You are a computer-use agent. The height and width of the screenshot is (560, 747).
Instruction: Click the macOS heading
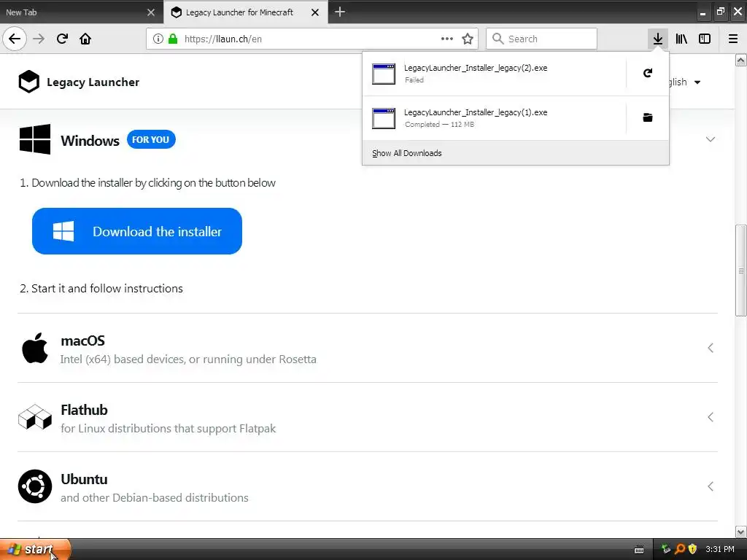tap(82, 341)
